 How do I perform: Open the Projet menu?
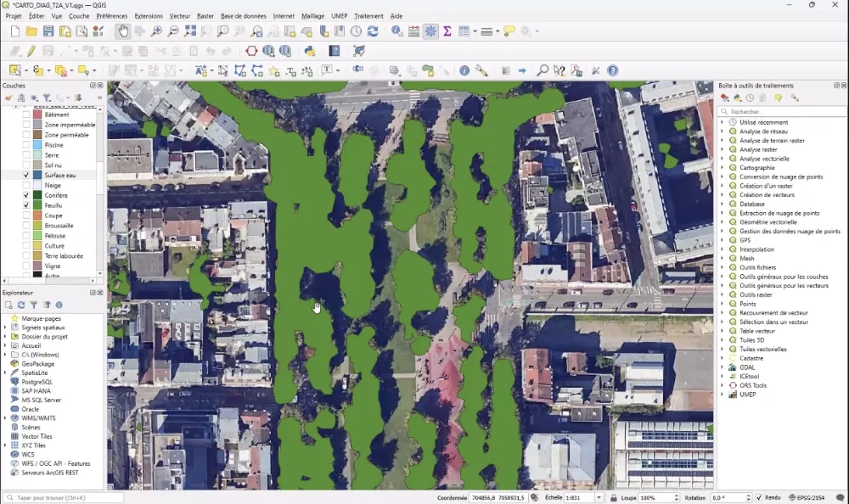14,16
